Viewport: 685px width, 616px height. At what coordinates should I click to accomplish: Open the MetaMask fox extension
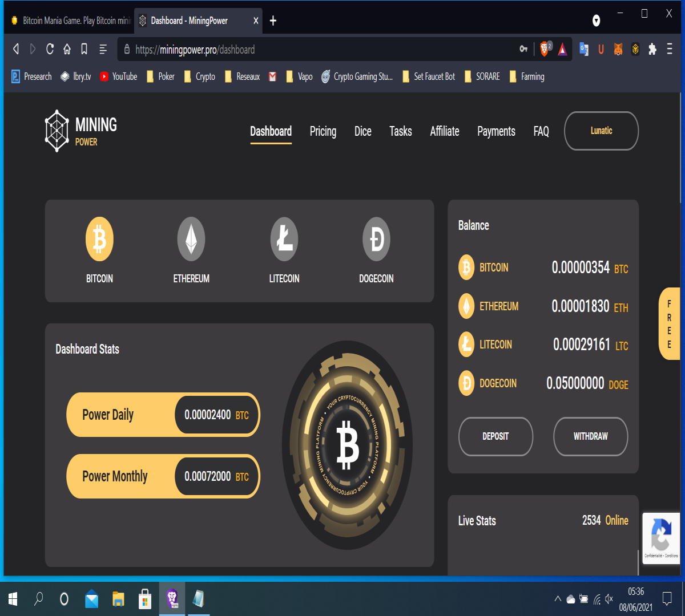coord(618,50)
